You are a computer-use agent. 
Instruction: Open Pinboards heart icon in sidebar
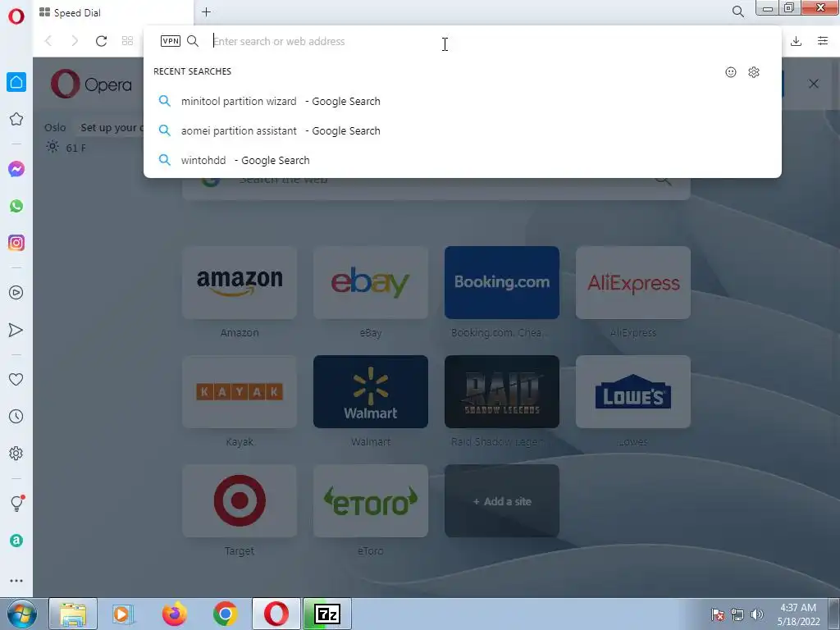tap(16, 379)
